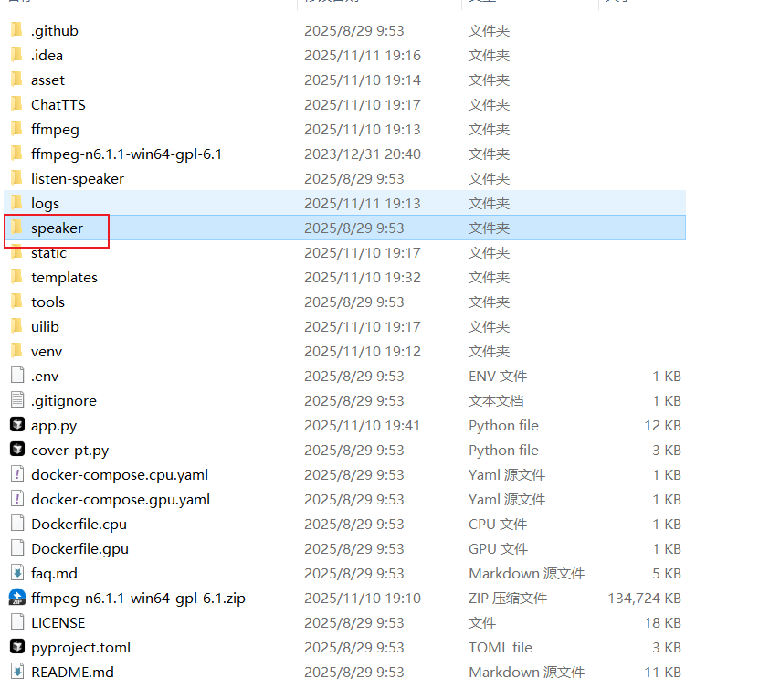Click the tools folder icon
780x700 pixels.
(17, 302)
